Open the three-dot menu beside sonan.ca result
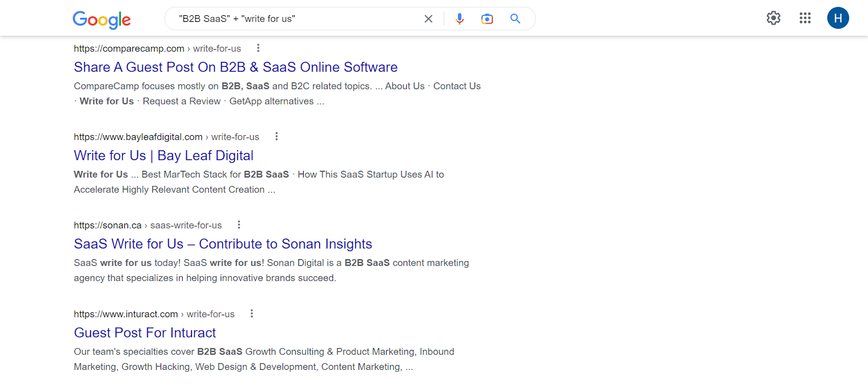 [239, 225]
